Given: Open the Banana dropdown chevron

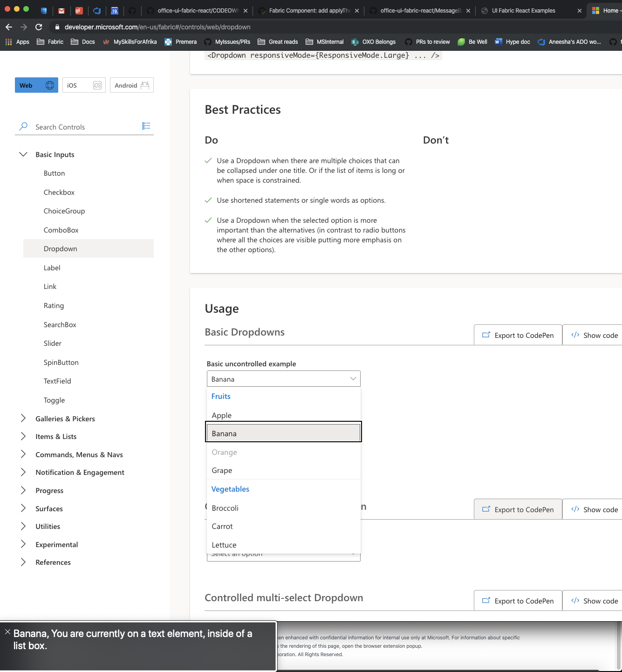Looking at the screenshot, I should point(353,378).
